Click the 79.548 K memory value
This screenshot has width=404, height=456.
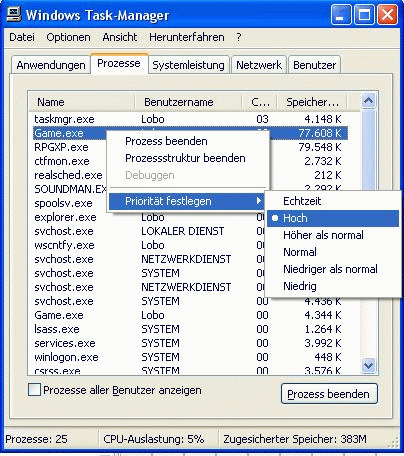coord(320,147)
